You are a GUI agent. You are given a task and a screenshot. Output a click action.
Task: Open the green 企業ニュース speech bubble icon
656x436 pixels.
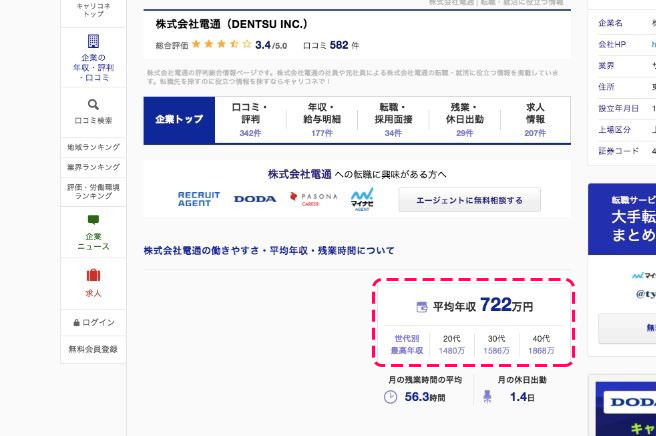(93, 220)
